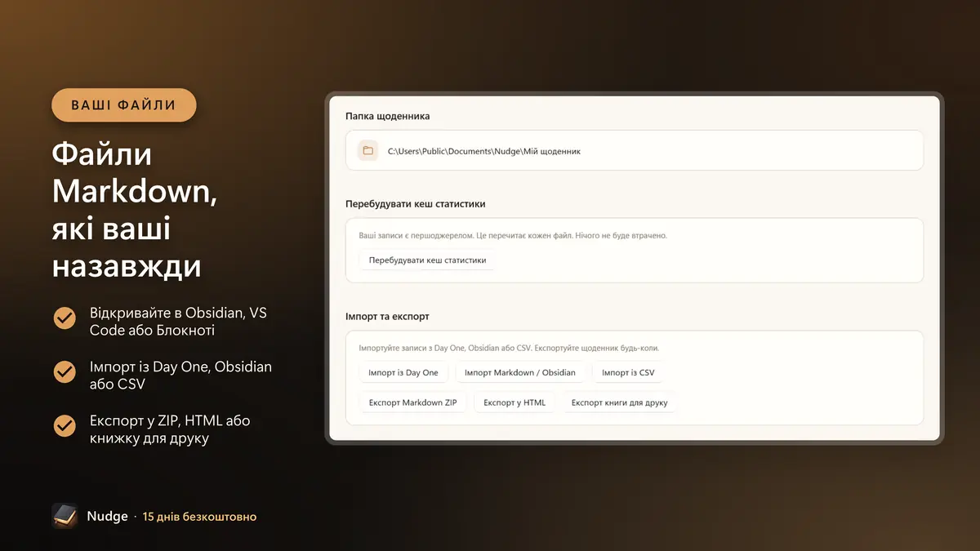Screen dimensions: 980x551
Task: Click the text 'Експорт у ZIP, HTML або книжку для друку'
Action: coord(170,429)
